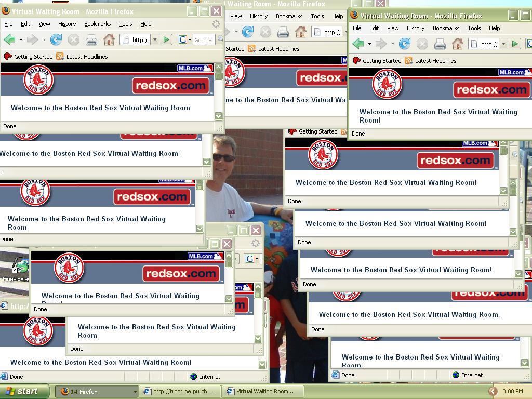Click Print icon in top-left Firefox window
Screen dimensions: 532x399
[91, 40]
